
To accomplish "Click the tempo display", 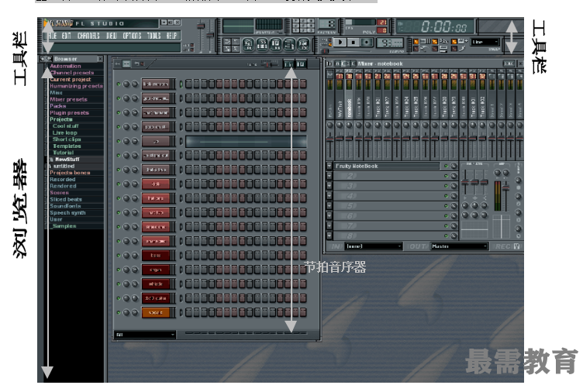I will click(390, 43).
